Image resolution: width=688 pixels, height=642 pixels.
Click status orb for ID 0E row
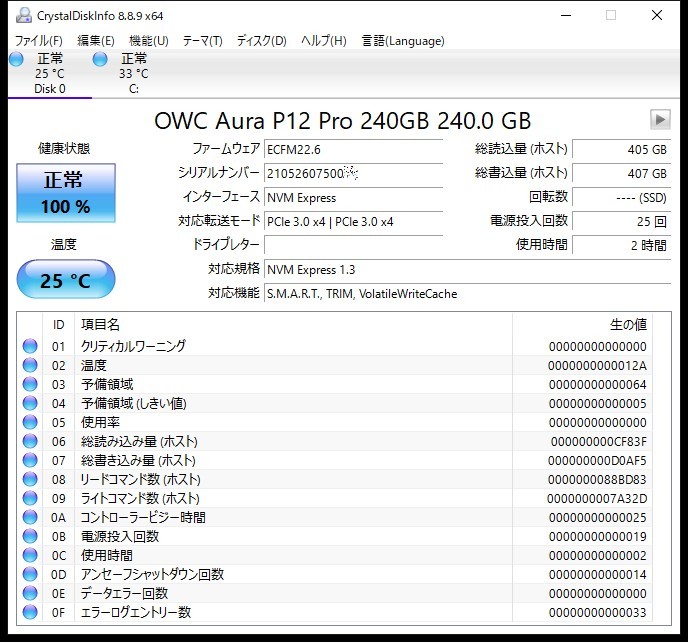[x=30, y=593]
